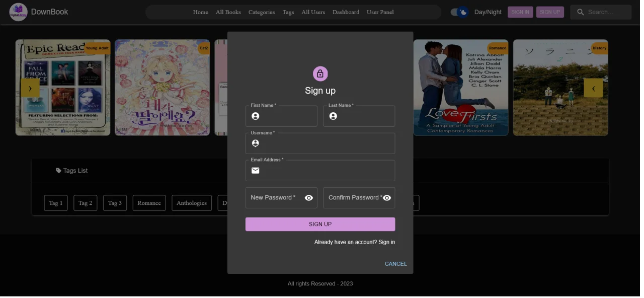Image resolution: width=644 pixels, height=298 pixels.
Task: Open All Books in the navigation bar
Action: pos(228,12)
